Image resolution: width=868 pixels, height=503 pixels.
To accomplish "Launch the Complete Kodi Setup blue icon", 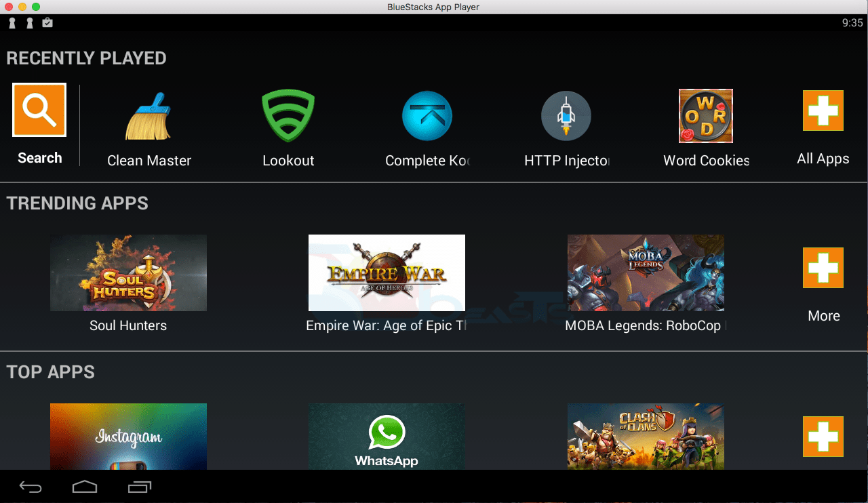I will point(427,116).
